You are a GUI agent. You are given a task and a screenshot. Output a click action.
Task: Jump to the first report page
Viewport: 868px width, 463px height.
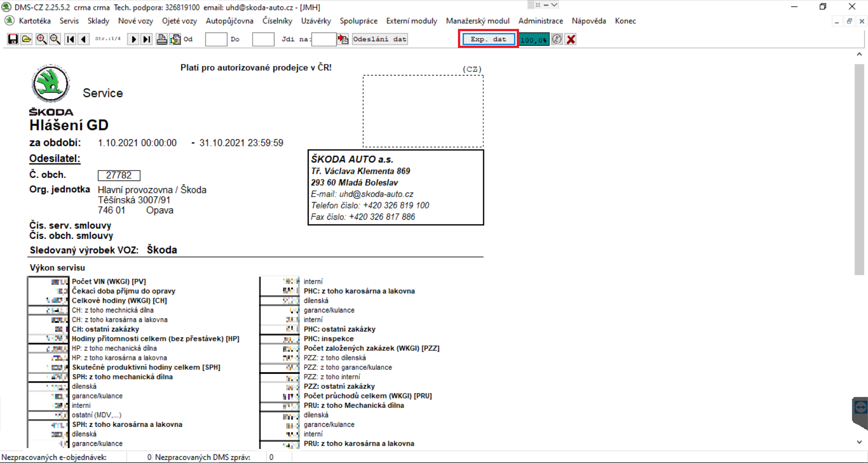click(x=70, y=39)
